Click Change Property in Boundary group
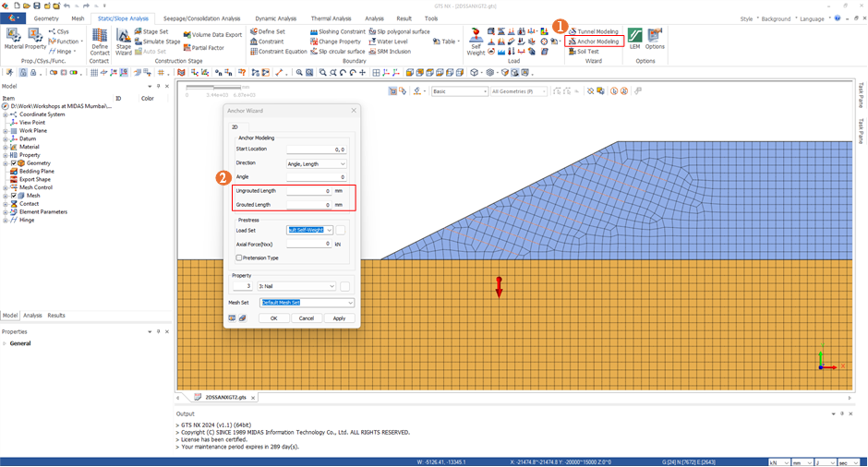 click(x=335, y=42)
